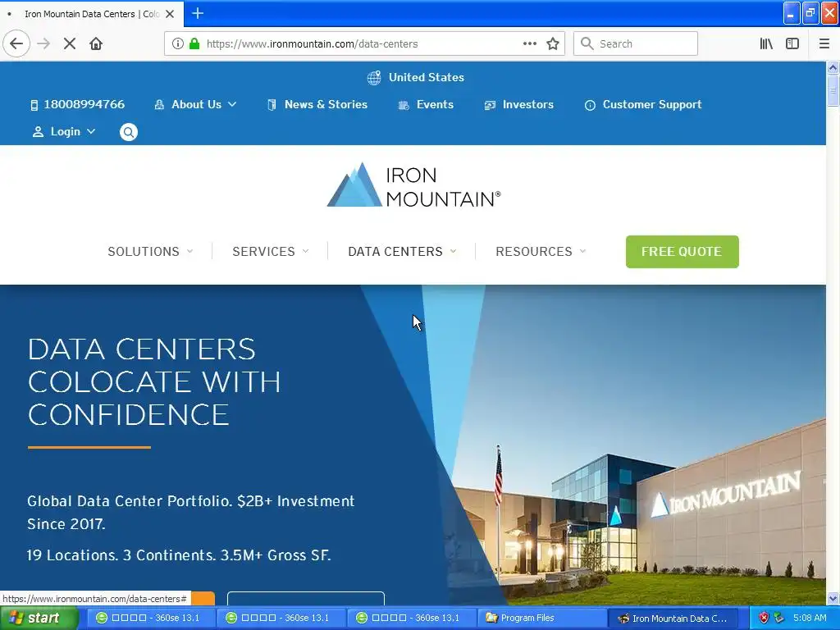This screenshot has height=630, width=840.
Task: Expand the DATA CENTERS menu
Action: [402, 251]
